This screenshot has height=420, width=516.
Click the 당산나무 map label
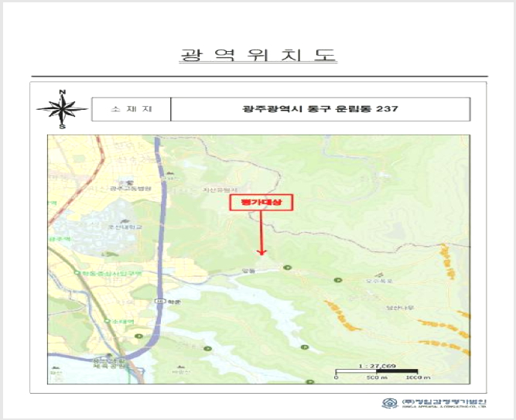click(400, 308)
